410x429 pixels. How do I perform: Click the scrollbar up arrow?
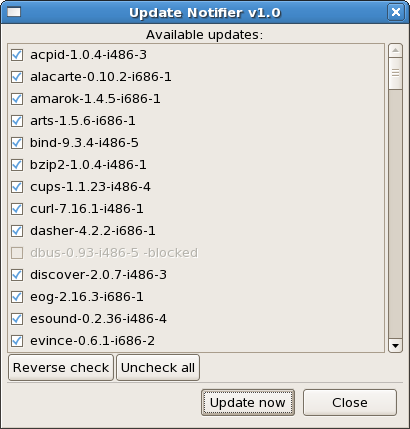coord(395,51)
